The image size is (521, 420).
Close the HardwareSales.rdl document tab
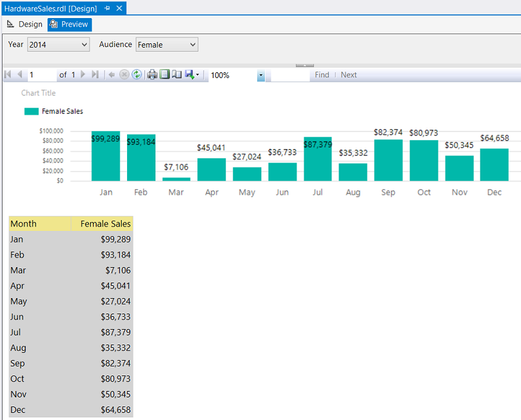(119, 8)
